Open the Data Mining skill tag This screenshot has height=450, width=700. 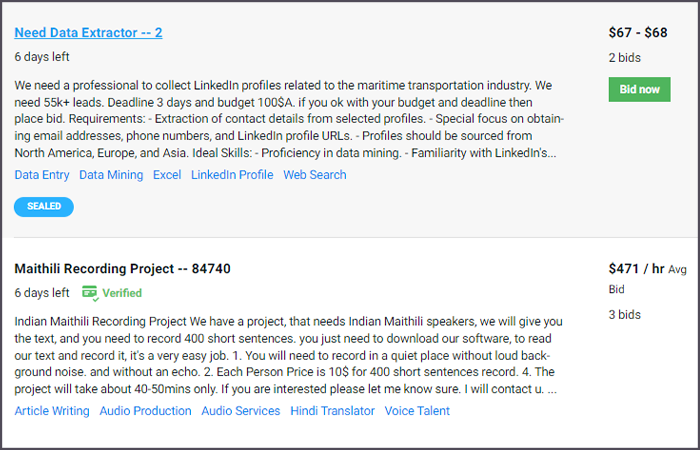(x=111, y=175)
